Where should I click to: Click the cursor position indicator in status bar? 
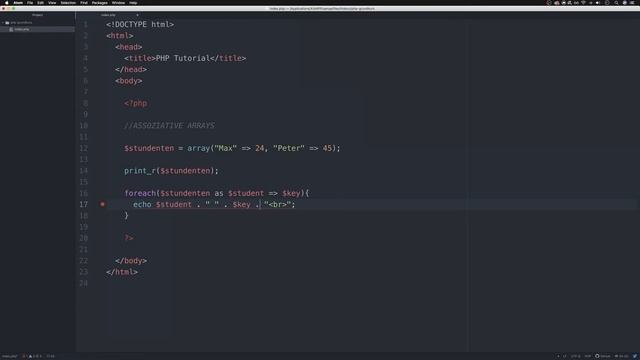coord(50,356)
